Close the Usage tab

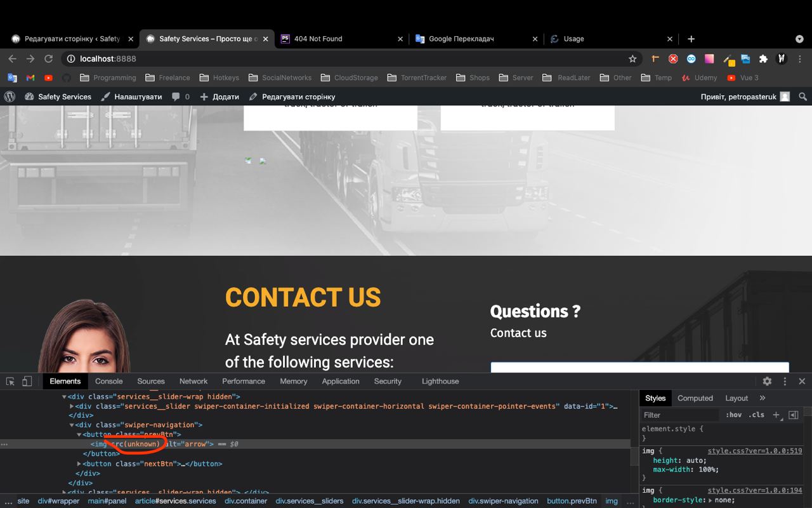pyautogui.click(x=670, y=39)
